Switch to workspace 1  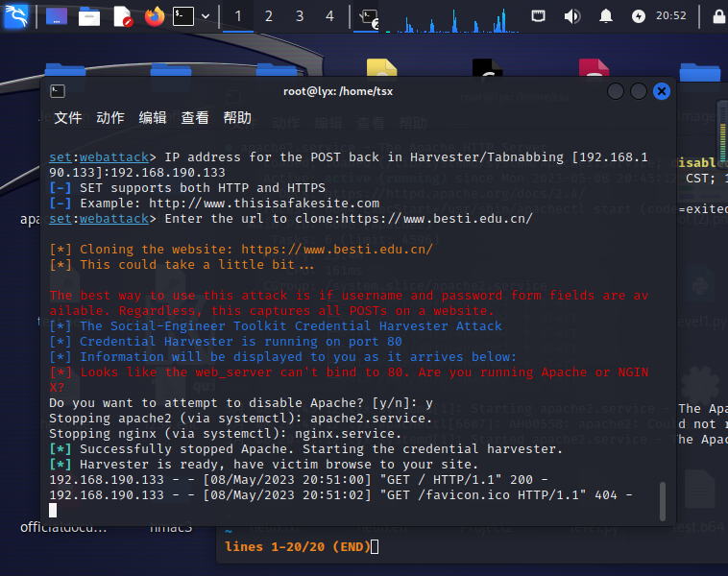point(238,16)
